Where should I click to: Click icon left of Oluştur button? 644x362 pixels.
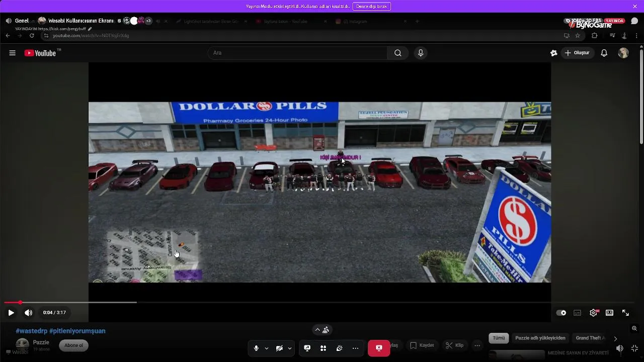point(554,53)
